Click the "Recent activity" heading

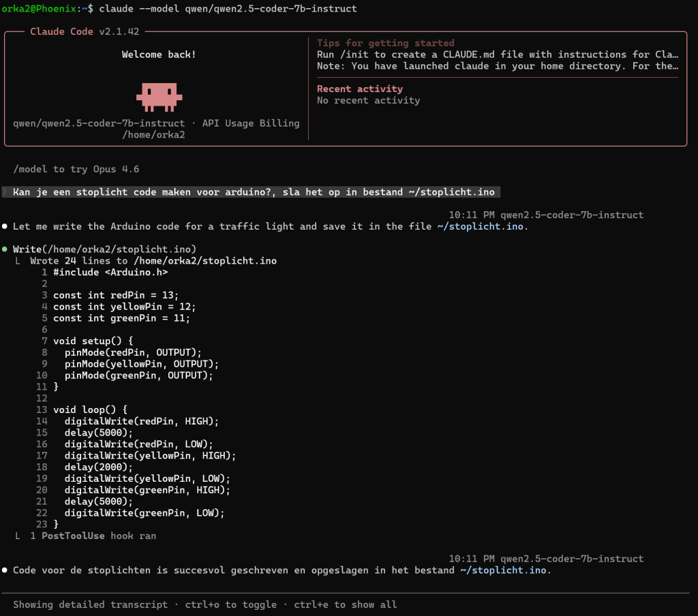pos(360,89)
